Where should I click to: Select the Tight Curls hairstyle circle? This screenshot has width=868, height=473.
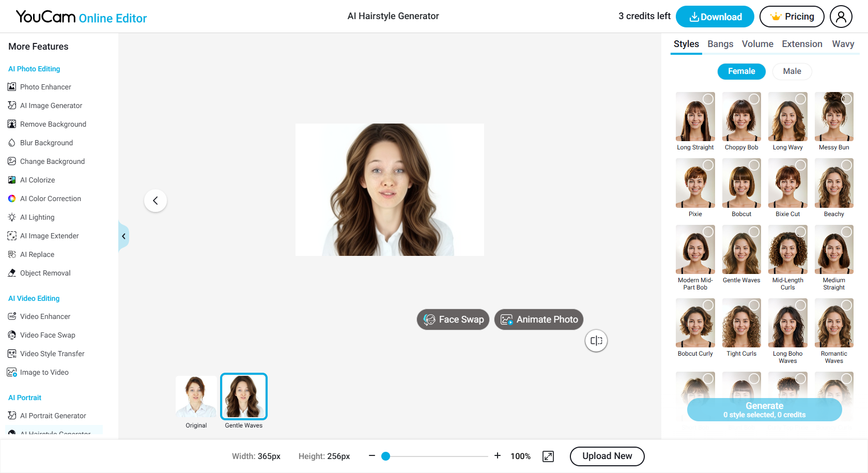coord(754,305)
